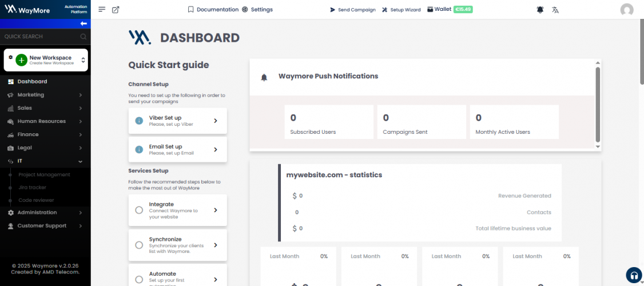644x286 pixels.
Task: Expand the Sales submenu chevron
Action: 81,108
